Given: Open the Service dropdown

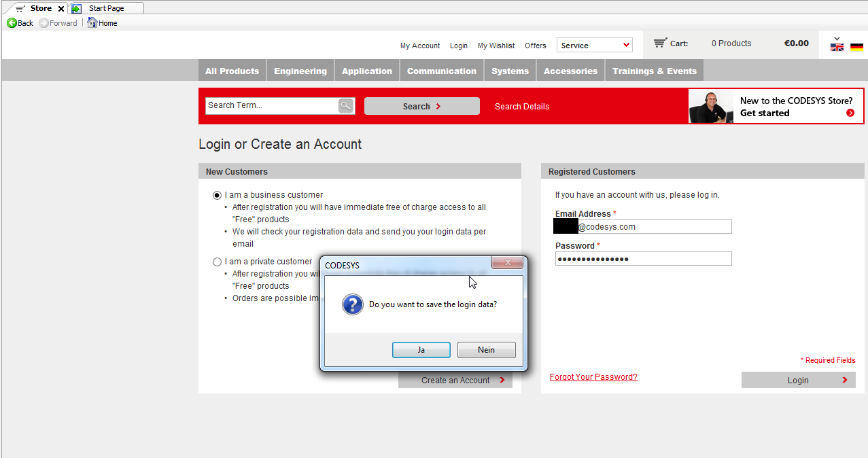Looking at the screenshot, I should (x=595, y=46).
